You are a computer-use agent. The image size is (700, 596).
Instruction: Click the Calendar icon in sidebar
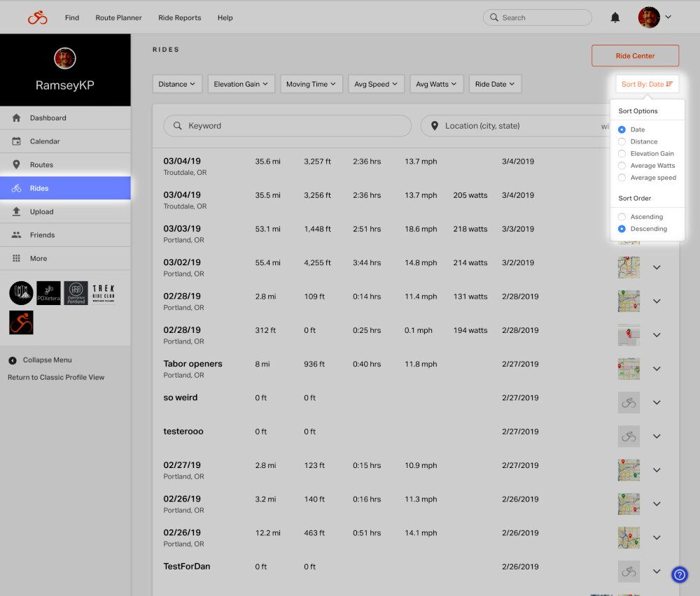pyautogui.click(x=17, y=141)
